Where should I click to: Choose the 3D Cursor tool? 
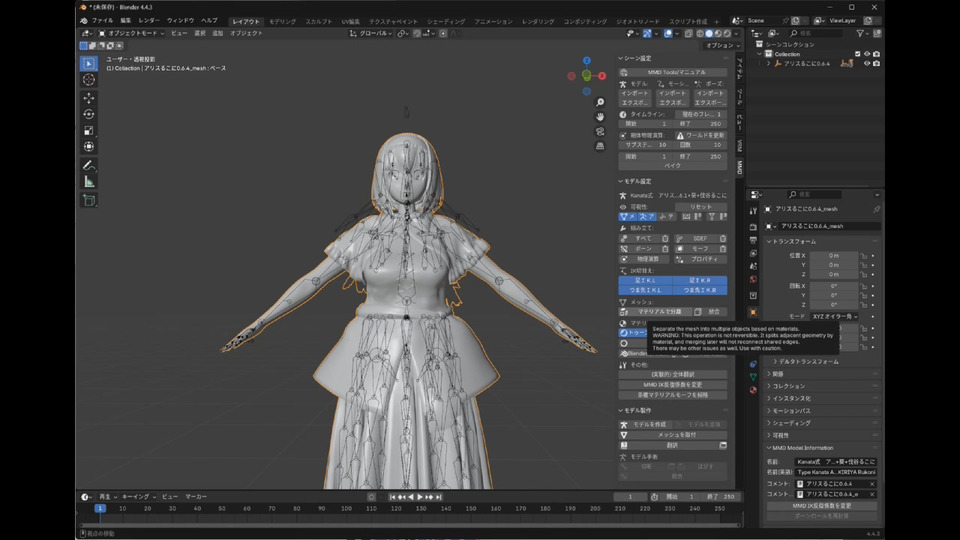pos(88,79)
